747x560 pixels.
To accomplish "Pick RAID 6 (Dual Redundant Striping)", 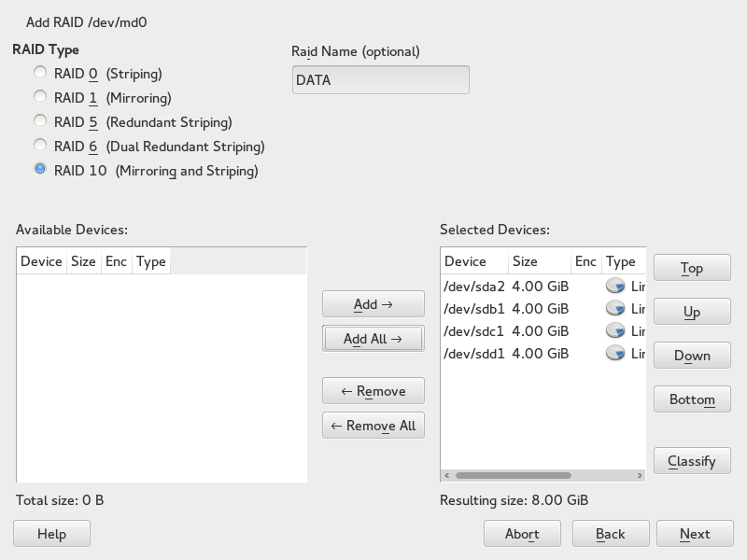I will click(40, 146).
